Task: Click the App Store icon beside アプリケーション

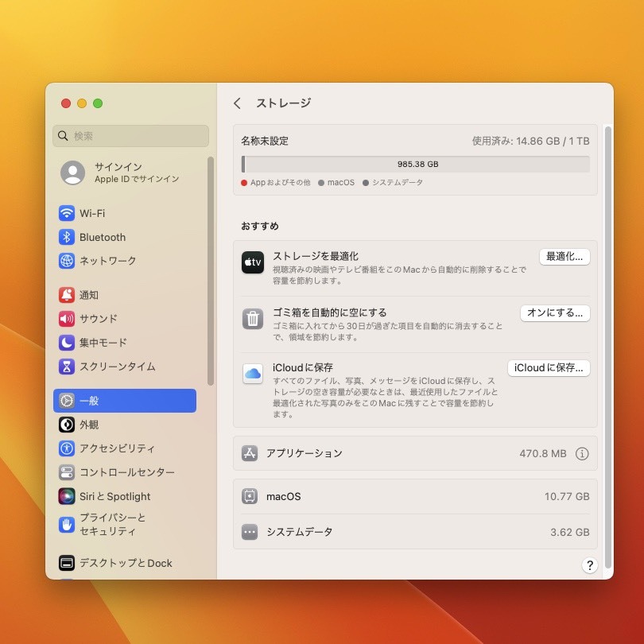Action: click(250, 453)
